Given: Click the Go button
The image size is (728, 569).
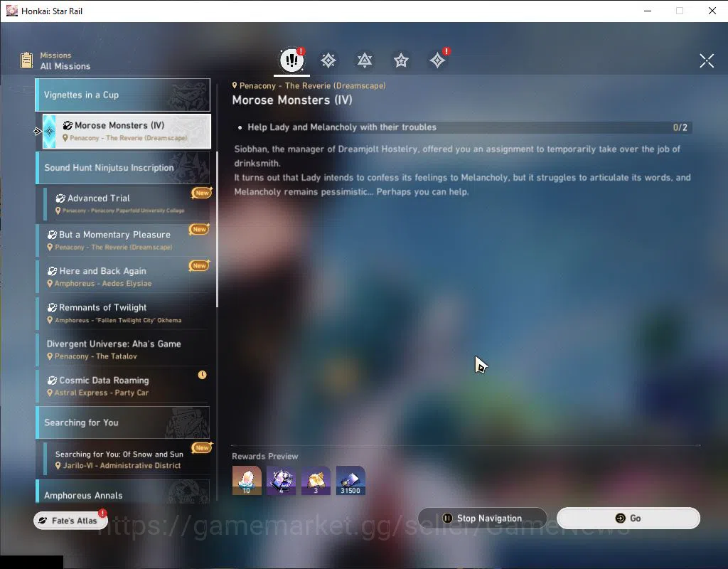Looking at the screenshot, I should point(628,519).
